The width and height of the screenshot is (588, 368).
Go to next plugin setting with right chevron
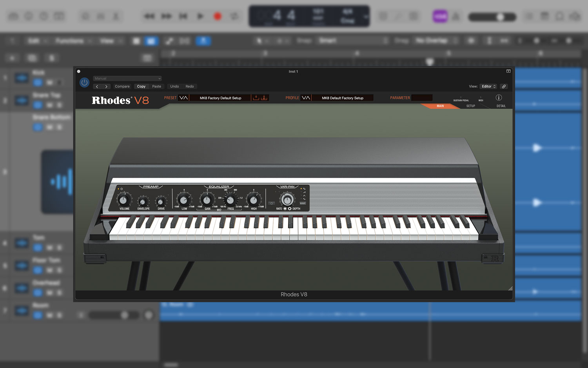106,86
